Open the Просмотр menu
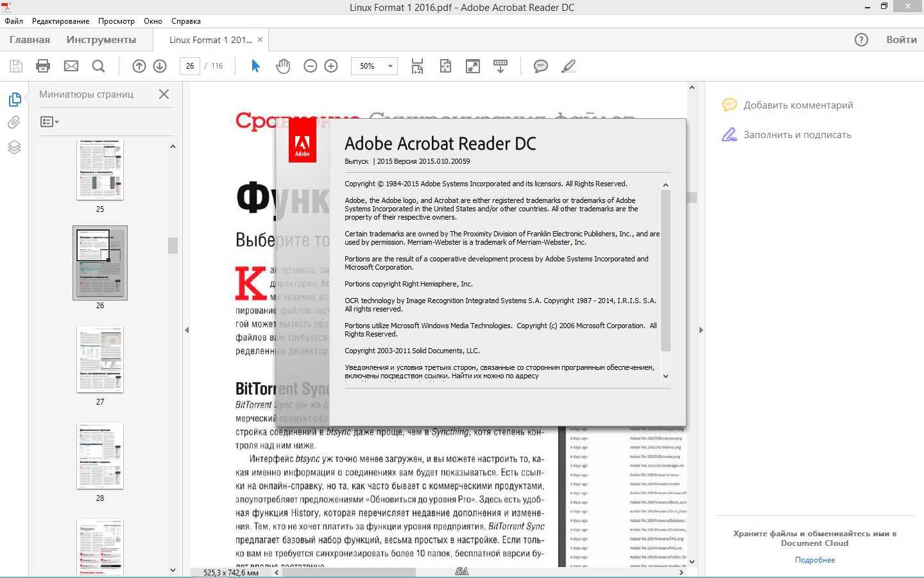Image resolution: width=924 pixels, height=578 pixels. tap(116, 21)
